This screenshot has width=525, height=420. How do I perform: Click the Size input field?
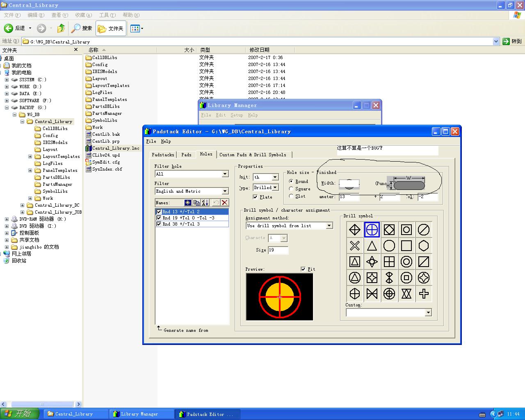[x=278, y=250]
